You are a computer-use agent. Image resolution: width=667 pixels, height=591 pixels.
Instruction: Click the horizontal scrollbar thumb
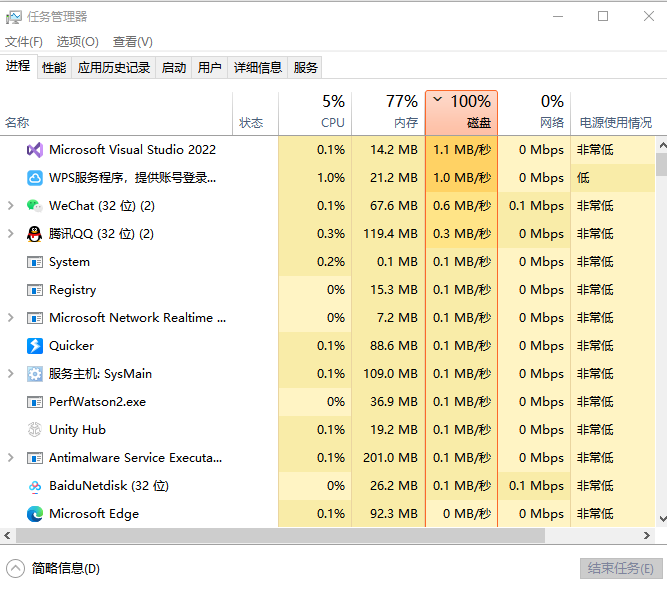click(x=280, y=535)
